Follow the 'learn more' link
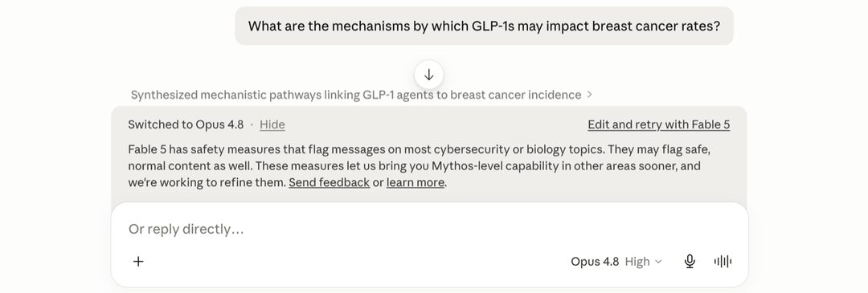The height and width of the screenshot is (293, 868). (416, 182)
